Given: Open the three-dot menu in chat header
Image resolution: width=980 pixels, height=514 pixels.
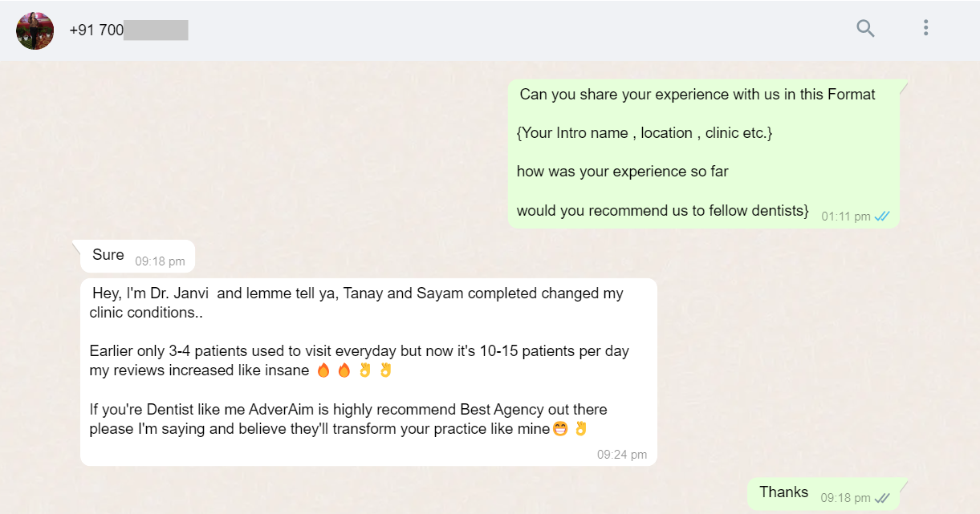Looking at the screenshot, I should pyautogui.click(x=925, y=29).
